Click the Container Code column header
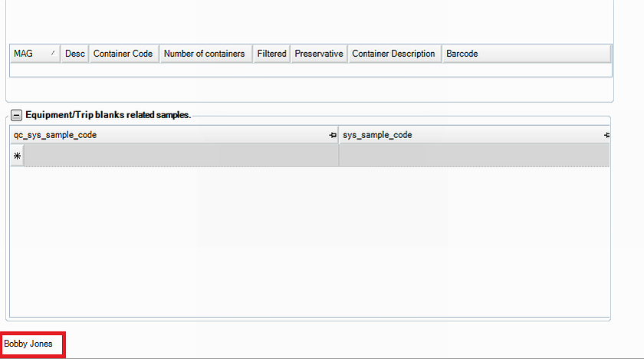This screenshot has height=359, width=644. pyautogui.click(x=123, y=54)
